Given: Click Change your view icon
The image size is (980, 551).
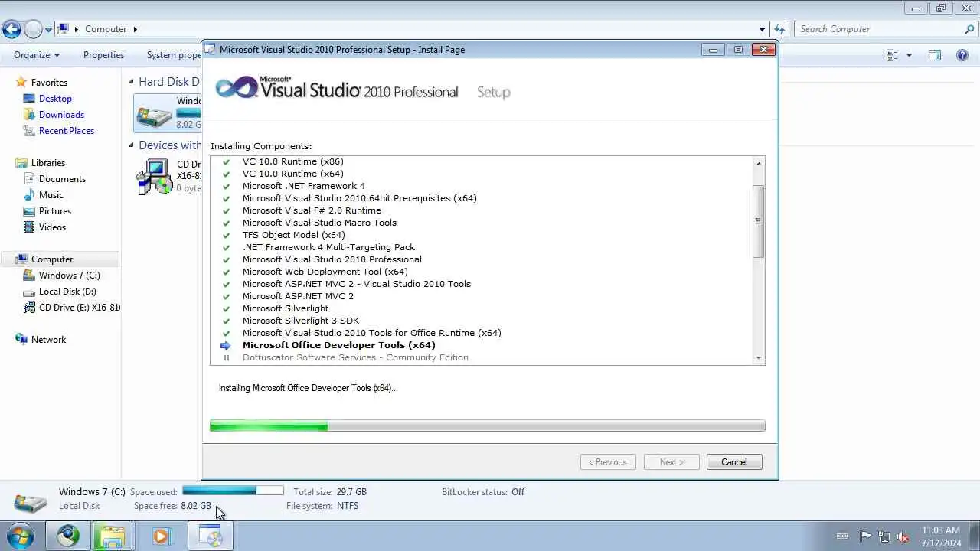Looking at the screenshot, I should click(893, 55).
